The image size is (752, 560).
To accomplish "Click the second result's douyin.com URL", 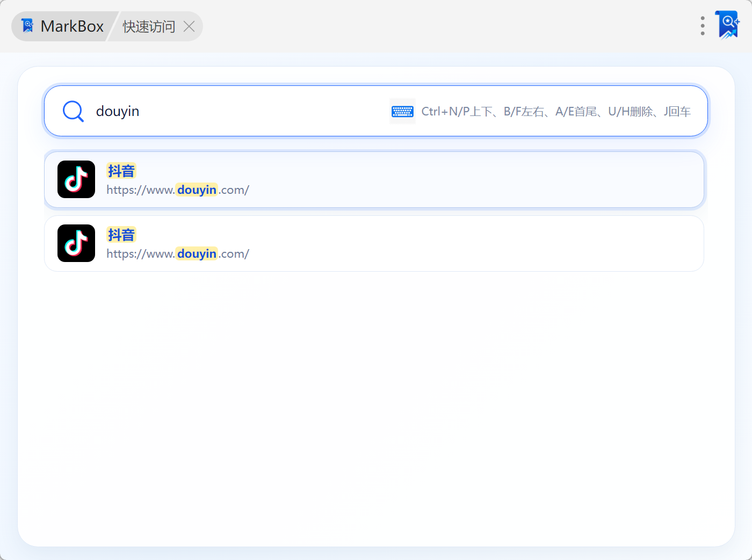I will point(178,254).
